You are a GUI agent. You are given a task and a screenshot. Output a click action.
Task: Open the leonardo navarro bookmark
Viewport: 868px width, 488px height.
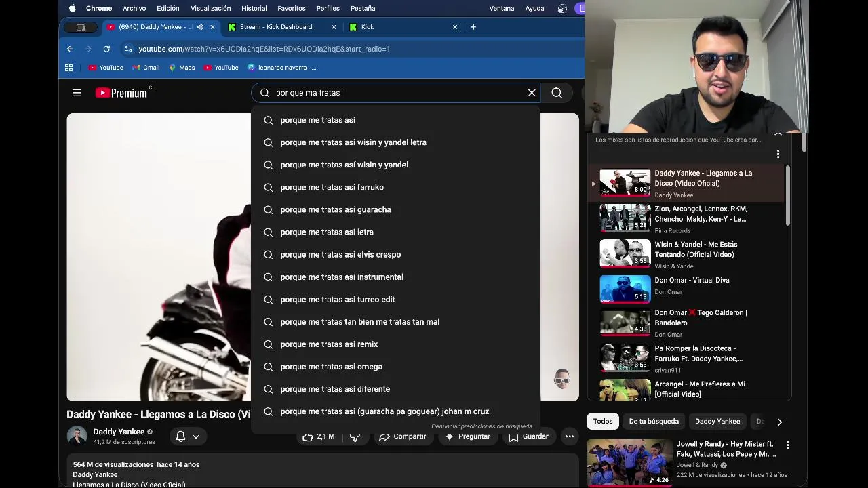tap(281, 68)
